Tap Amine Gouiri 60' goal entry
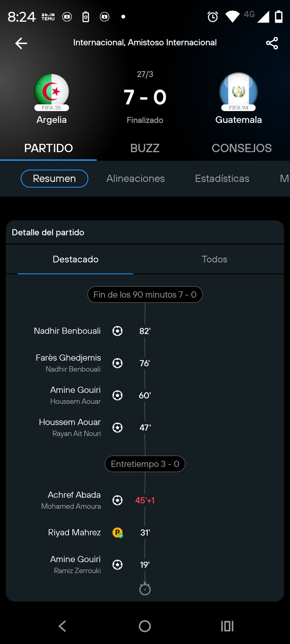Viewport: 290px width, 644px height. [x=75, y=390]
